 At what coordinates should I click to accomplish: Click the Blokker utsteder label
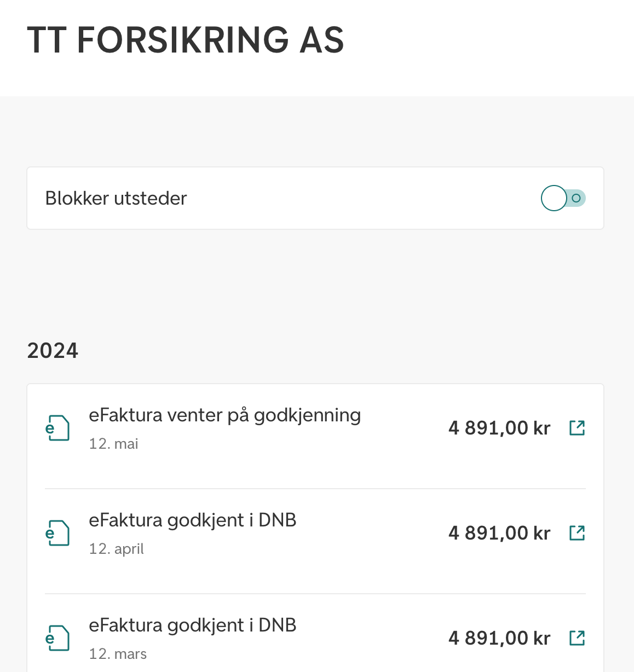pyautogui.click(x=116, y=198)
